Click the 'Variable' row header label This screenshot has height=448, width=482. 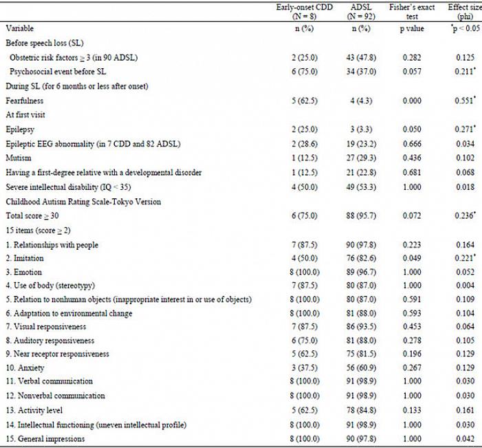click(20, 28)
